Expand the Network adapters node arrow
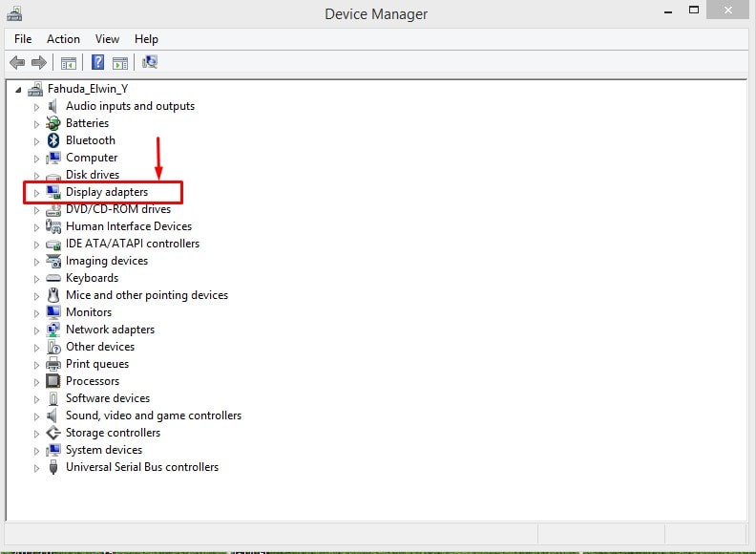 [x=36, y=330]
